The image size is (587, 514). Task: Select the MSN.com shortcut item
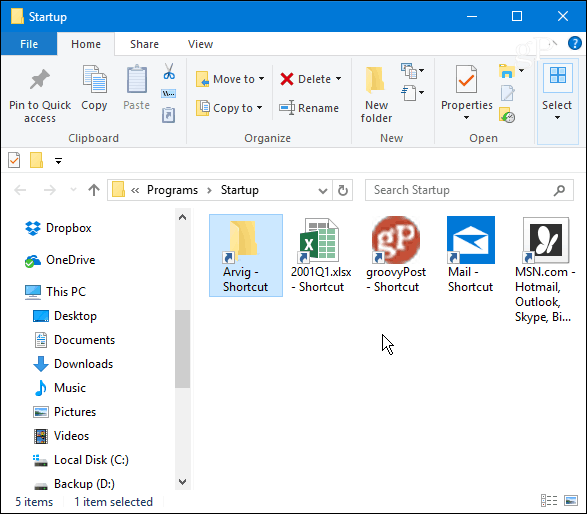coord(545,270)
